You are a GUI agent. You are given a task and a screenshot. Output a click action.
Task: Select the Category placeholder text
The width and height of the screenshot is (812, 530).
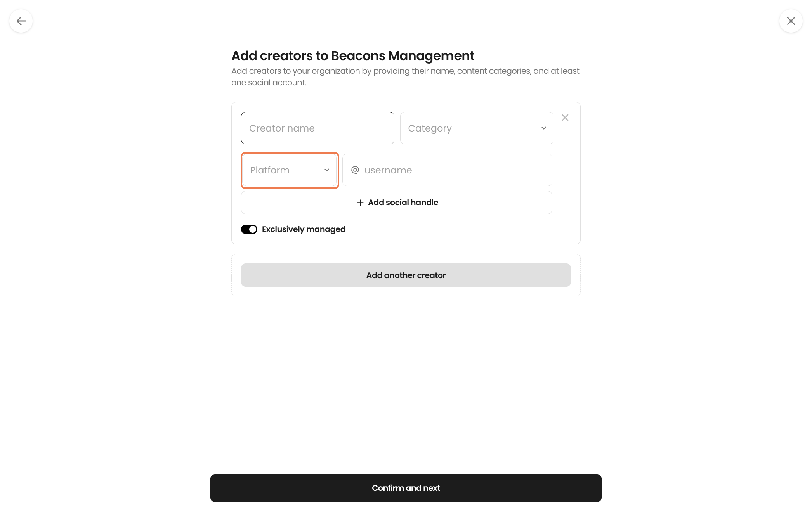pyautogui.click(x=430, y=128)
